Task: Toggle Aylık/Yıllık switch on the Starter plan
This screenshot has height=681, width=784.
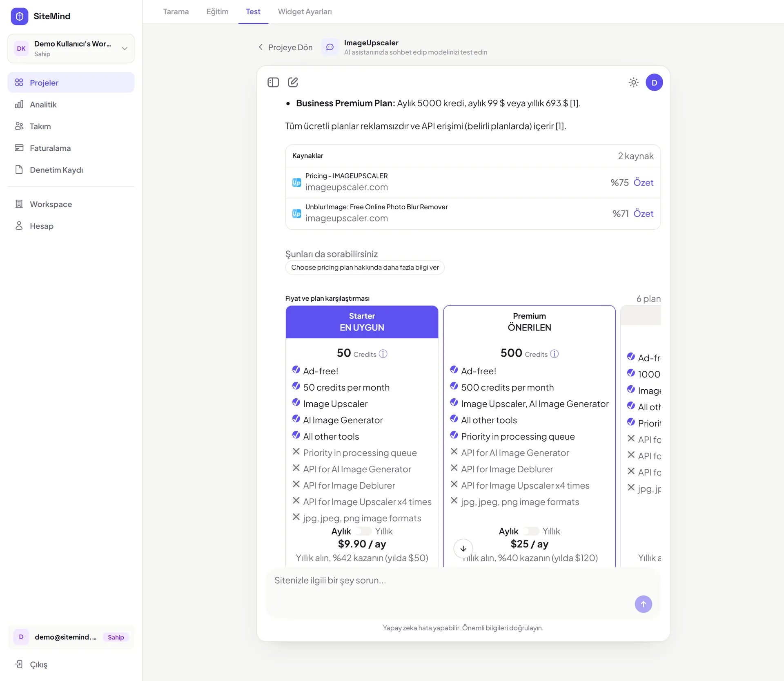Action: coord(363,531)
